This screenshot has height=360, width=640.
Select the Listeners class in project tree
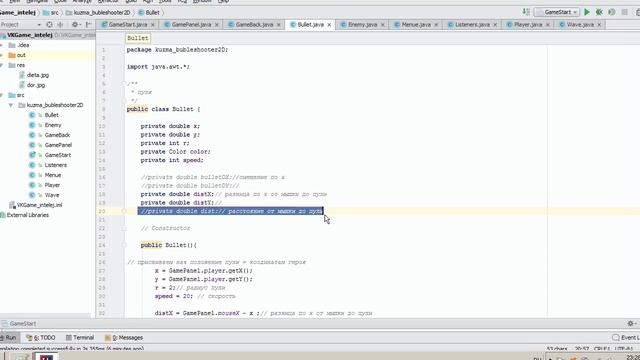(48, 165)
